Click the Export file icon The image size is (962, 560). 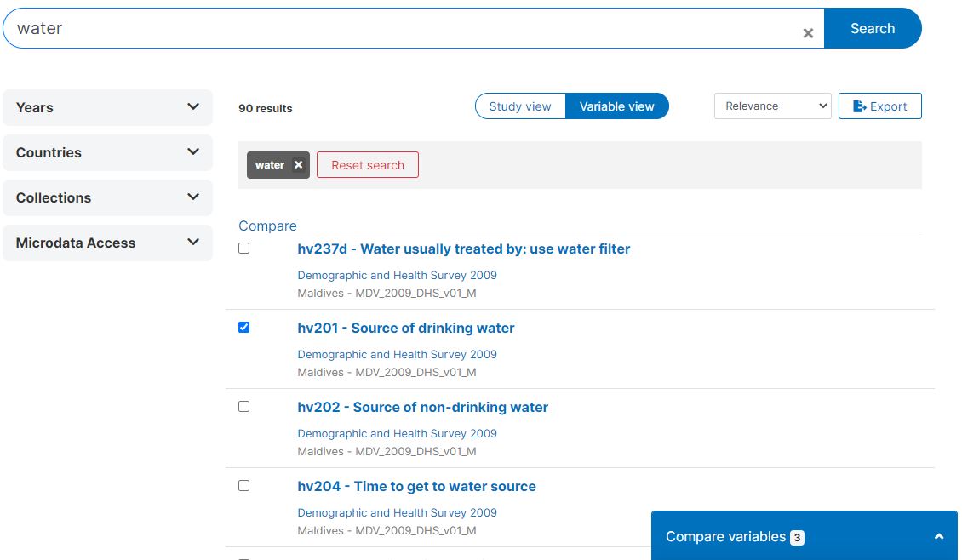(859, 106)
